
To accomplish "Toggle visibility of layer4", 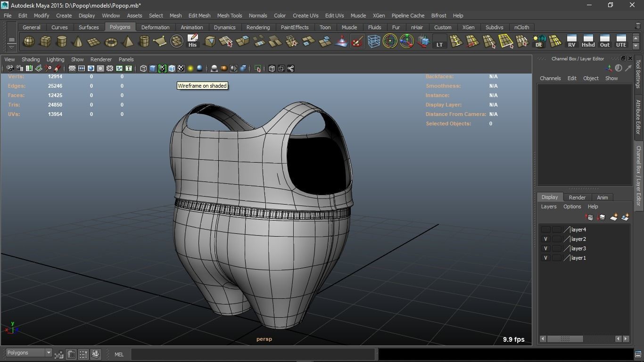I will (x=545, y=230).
